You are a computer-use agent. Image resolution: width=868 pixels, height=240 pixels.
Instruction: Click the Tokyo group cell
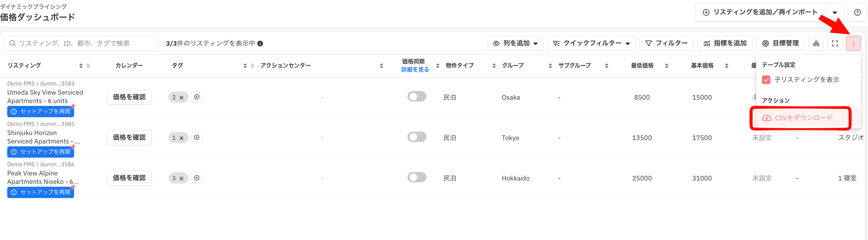coord(510,138)
